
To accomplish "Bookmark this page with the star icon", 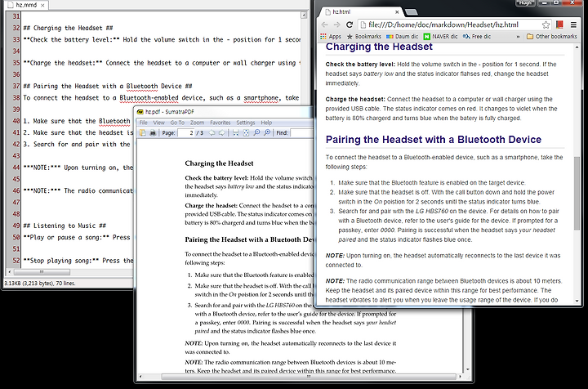I will coord(546,25).
